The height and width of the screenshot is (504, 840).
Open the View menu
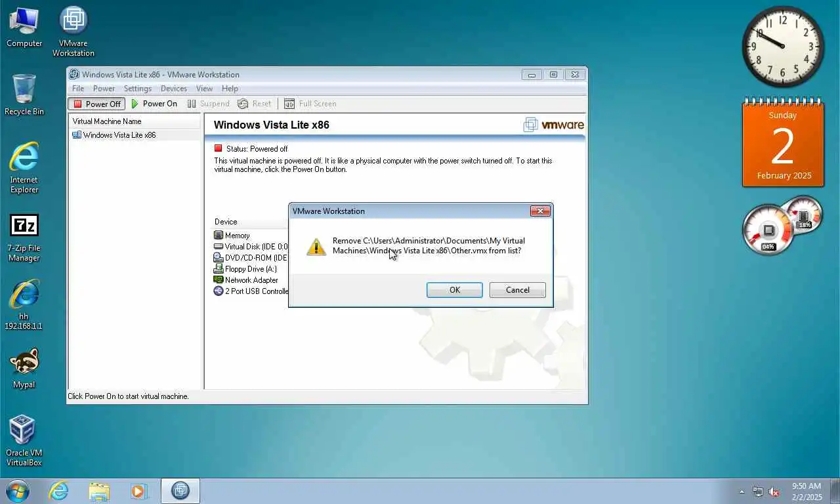(204, 89)
